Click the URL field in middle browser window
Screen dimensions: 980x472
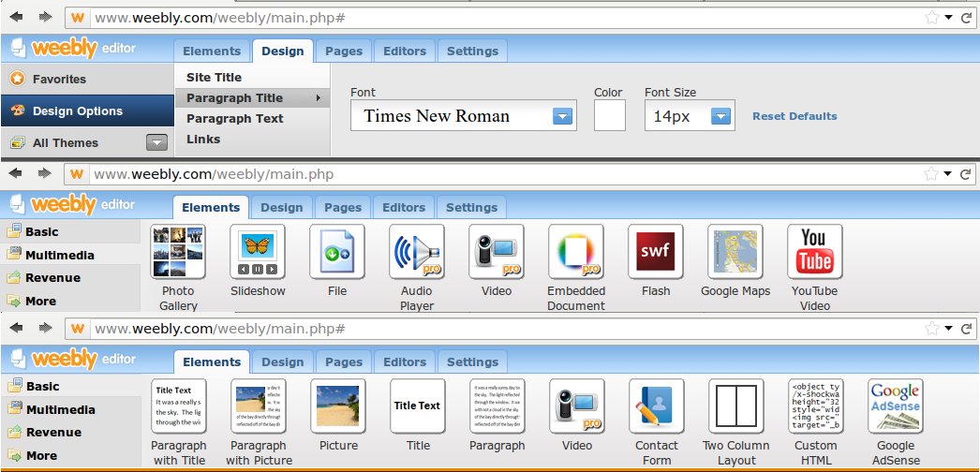(506, 174)
